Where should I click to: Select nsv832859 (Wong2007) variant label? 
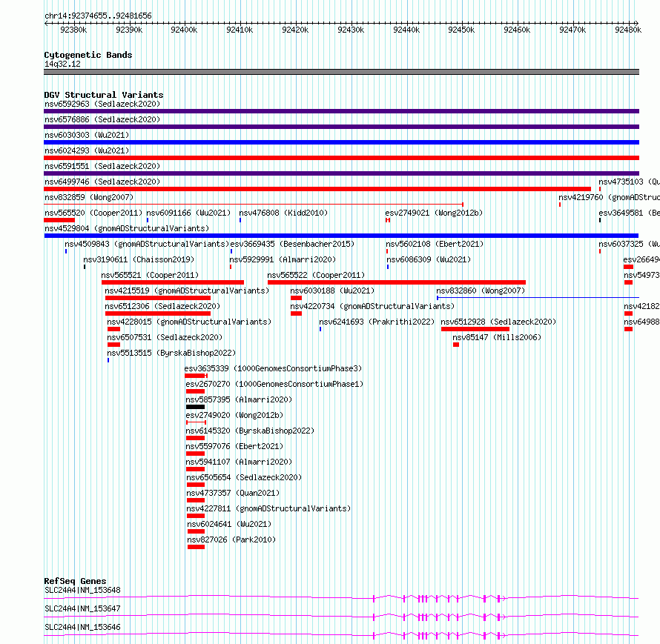tap(89, 197)
